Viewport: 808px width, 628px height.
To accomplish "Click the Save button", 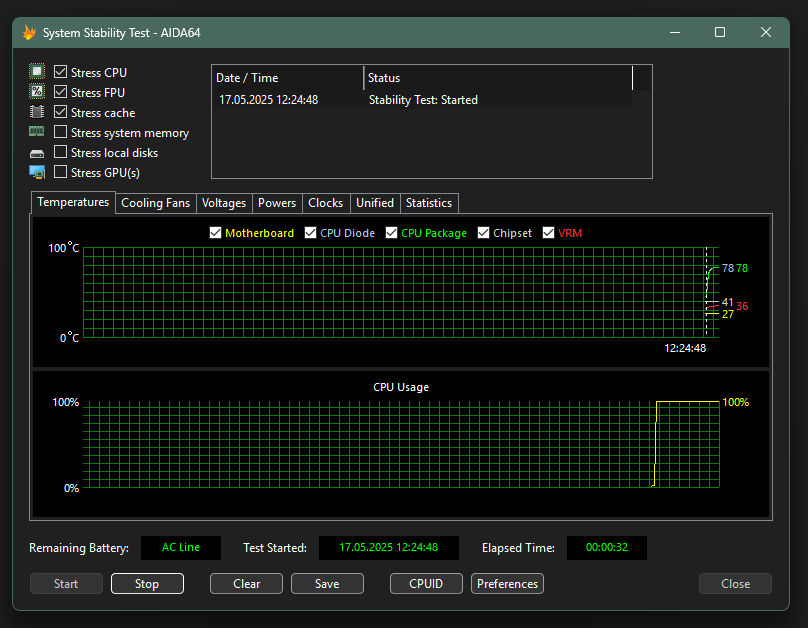I will pyautogui.click(x=327, y=584).
